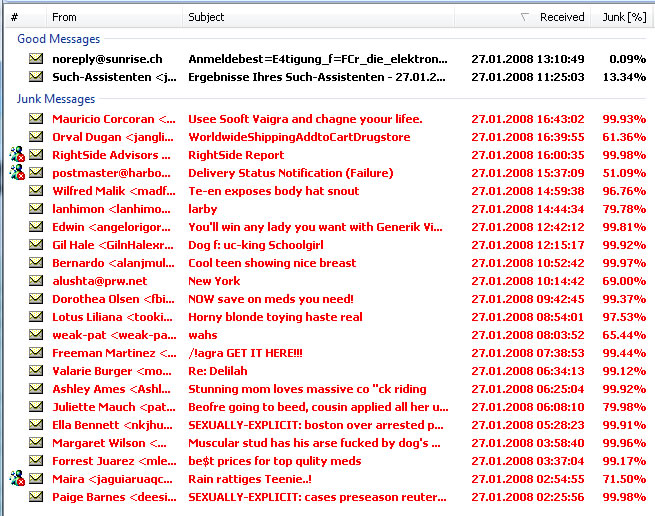Click the # column header
This screenshot has height=516, width=655.
[25, 17]
